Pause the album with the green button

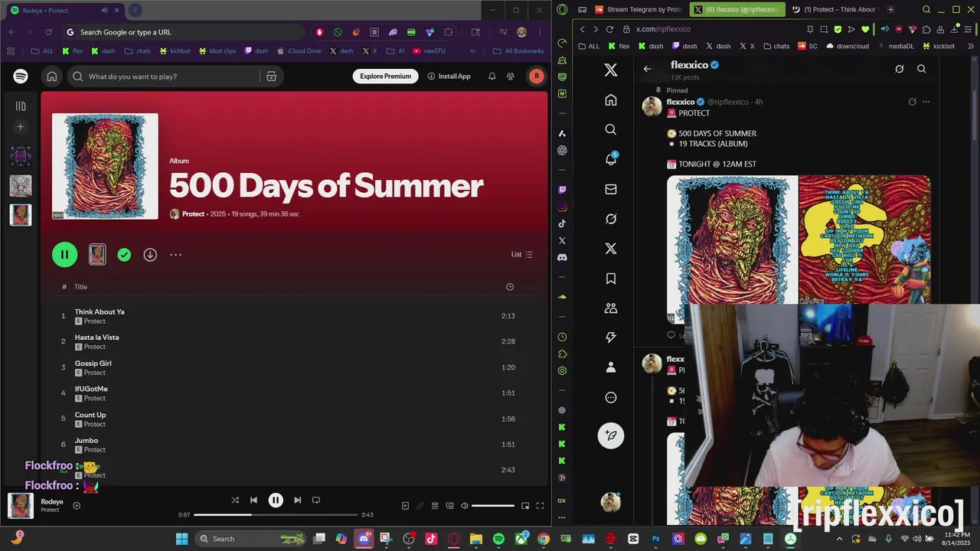point(64,255)
